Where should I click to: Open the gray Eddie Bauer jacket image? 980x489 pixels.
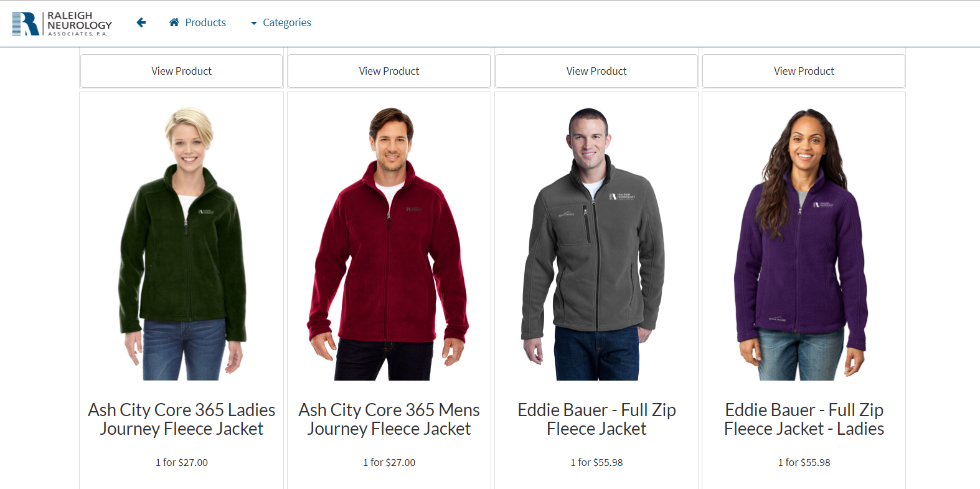point(594,244)
